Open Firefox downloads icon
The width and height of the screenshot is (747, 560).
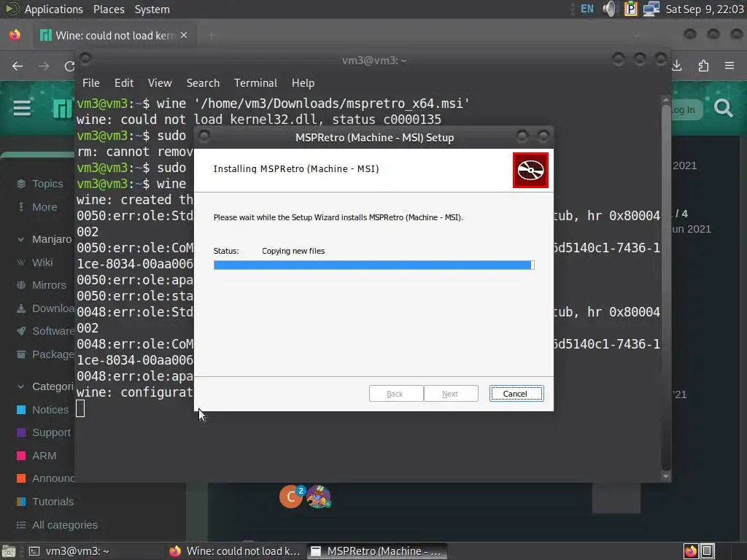click(x=677, y=66)
